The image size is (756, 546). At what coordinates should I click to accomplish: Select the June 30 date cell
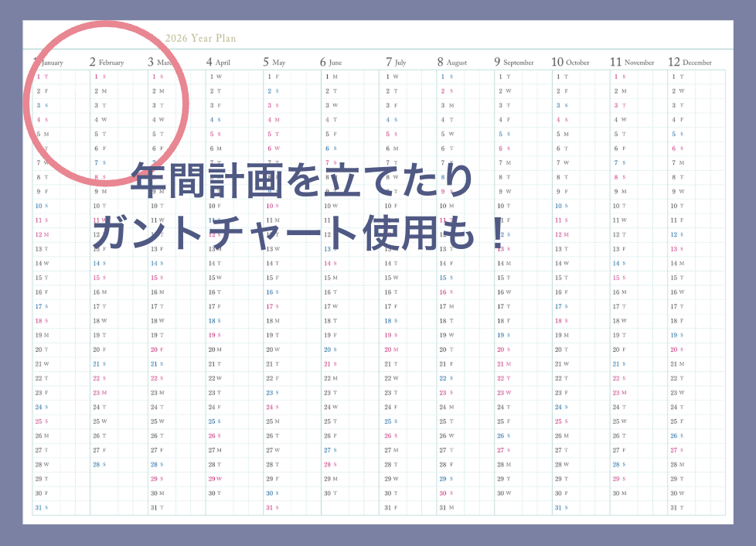pyautogui.click(x=331, y=493)
